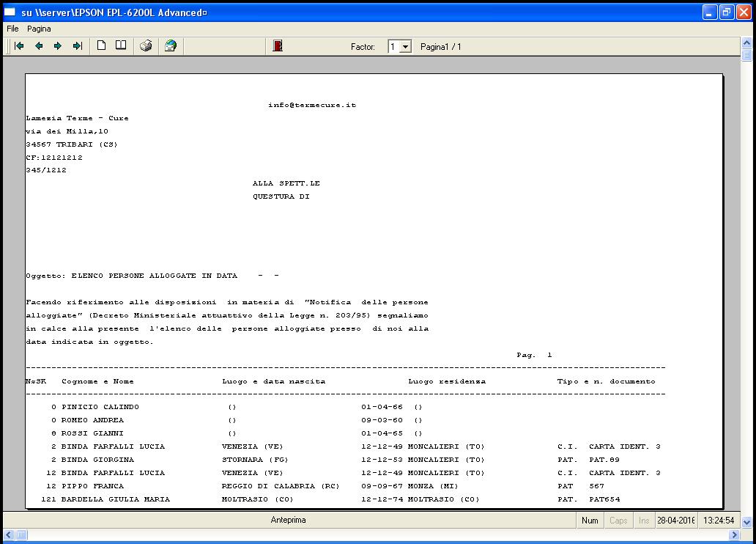The image size is (756, 544).
Task: Click the '34567 TRIBARI (CS)' line
Action: coord(72,144)
